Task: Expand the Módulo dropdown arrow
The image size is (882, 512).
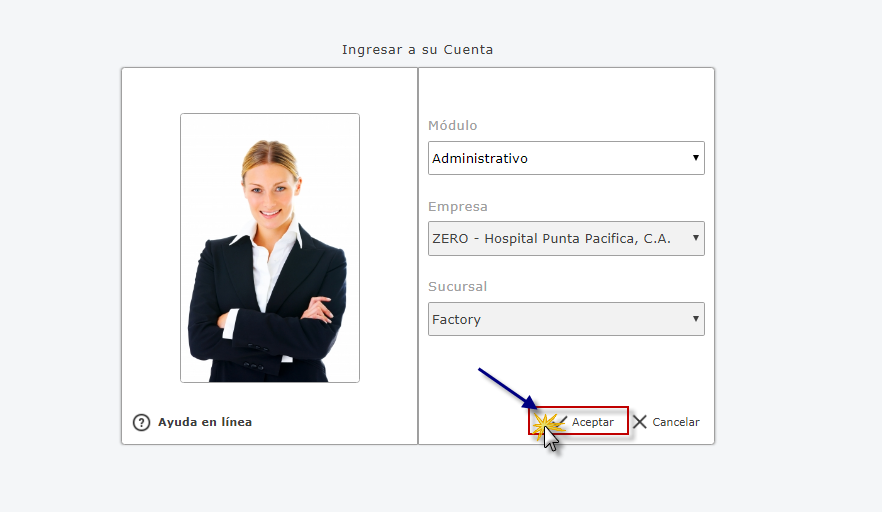Action: tap(696, 158)
